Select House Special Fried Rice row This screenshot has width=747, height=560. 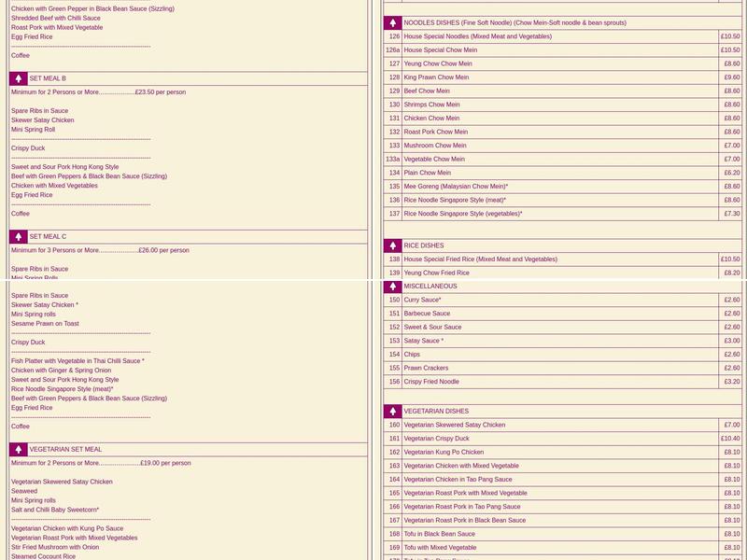[x=480, y=259]
